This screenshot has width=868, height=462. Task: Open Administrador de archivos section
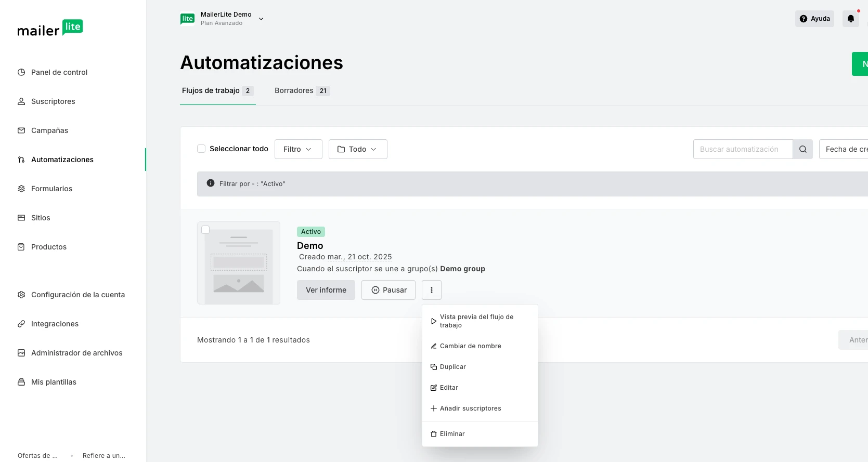pyautogui.click(x=76, y=353)
